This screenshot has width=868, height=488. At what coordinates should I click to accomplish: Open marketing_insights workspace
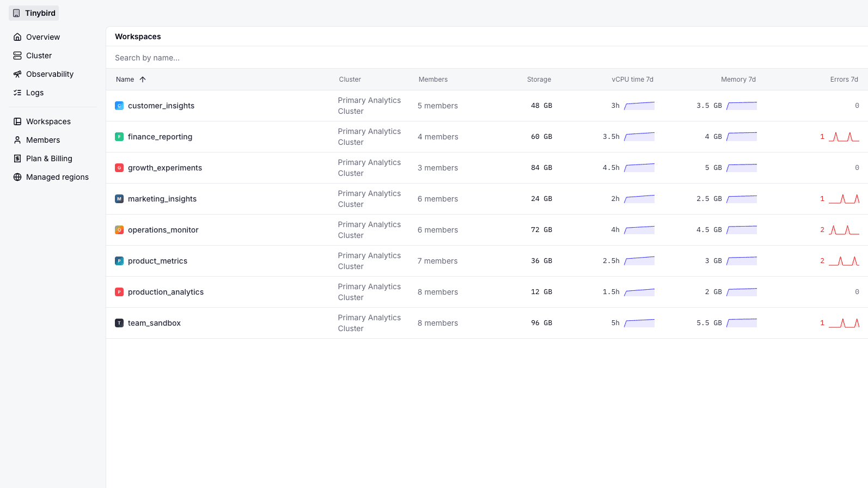tap(162, 199)
